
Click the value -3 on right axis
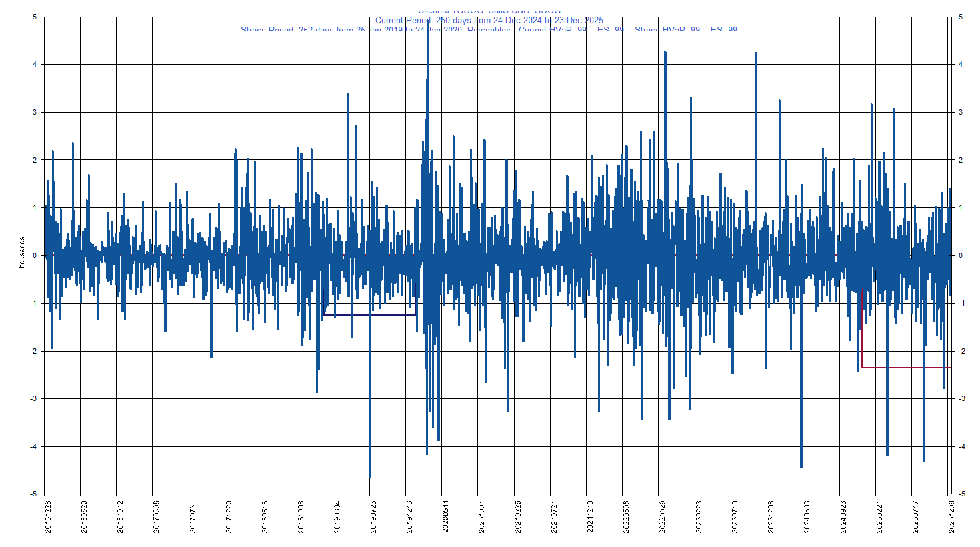[961, 399]
